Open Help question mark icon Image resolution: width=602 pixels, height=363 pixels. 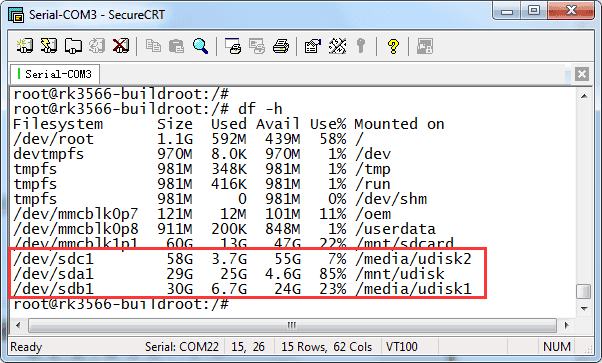(393, 46)
